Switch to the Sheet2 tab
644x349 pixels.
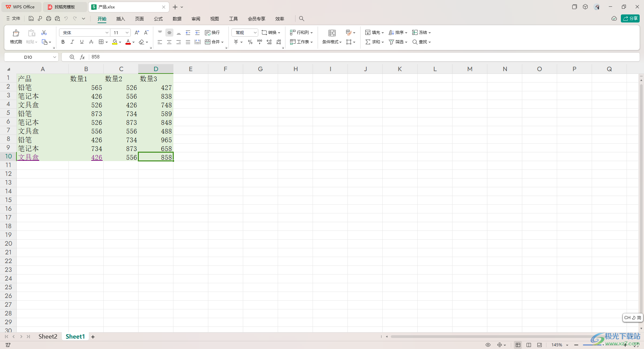coord(48,337)
